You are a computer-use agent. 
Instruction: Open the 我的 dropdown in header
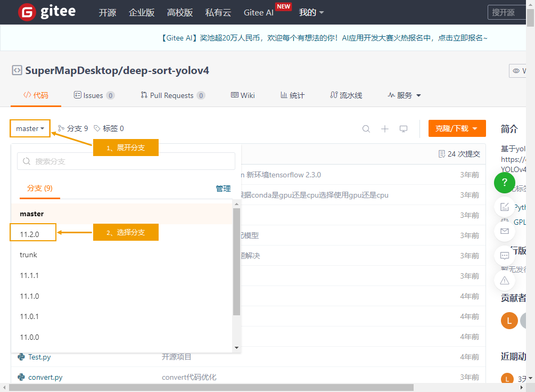pos(311,12)
